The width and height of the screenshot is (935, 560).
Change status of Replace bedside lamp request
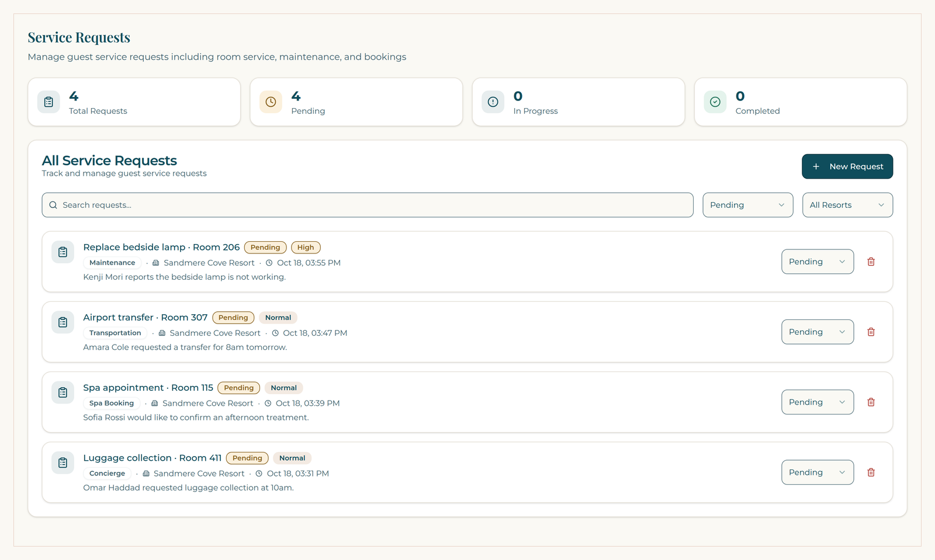[818, 262]
